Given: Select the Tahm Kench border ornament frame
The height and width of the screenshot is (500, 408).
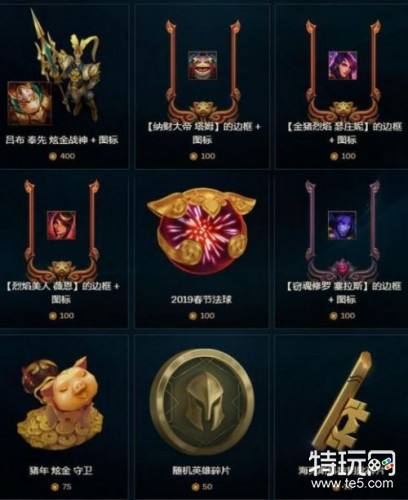Looking at the screenshot, I should pyautogui.click(x=202, y=70).
